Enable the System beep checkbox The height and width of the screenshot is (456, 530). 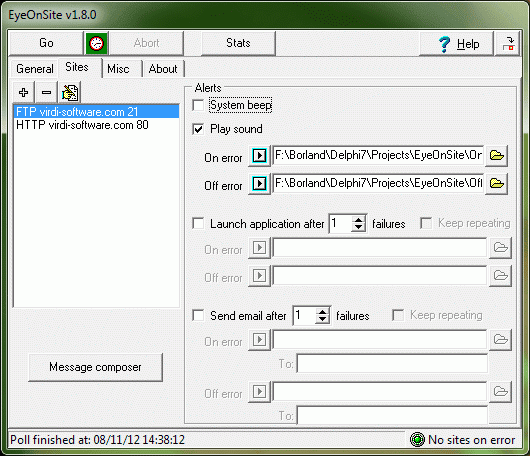pos(198,105)
